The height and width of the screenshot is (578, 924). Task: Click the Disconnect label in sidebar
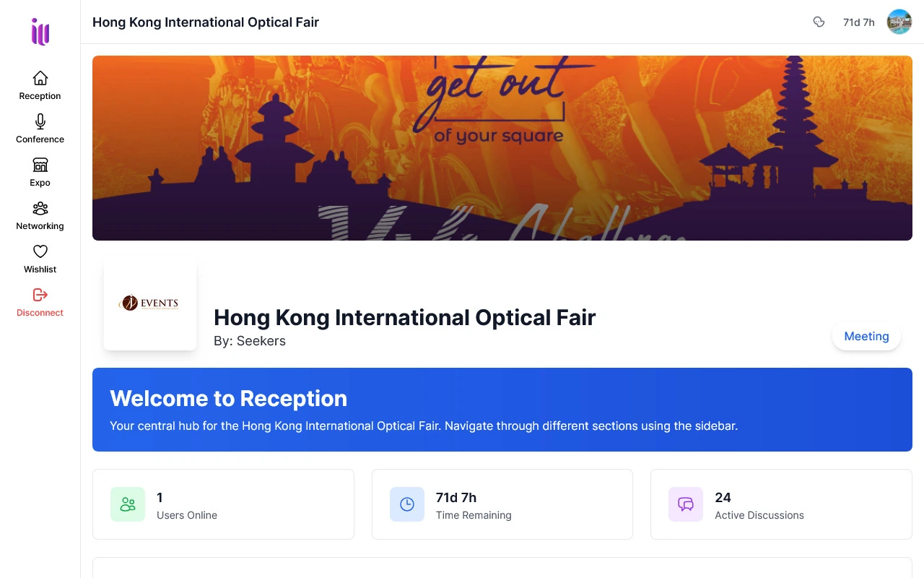pos(40,313)
